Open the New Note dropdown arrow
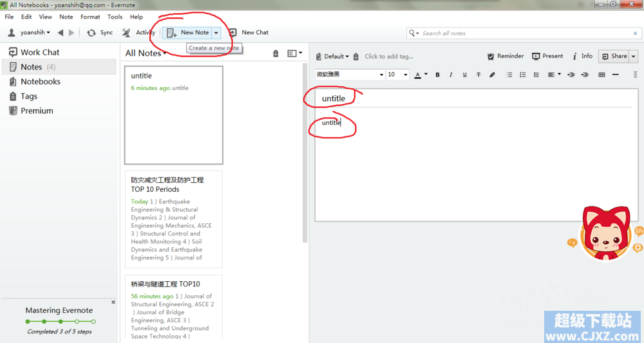 [216, 33]
